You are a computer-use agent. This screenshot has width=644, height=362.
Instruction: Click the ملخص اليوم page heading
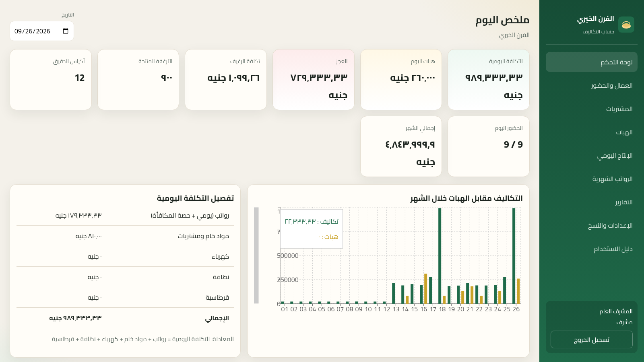[x=502, y=20]
